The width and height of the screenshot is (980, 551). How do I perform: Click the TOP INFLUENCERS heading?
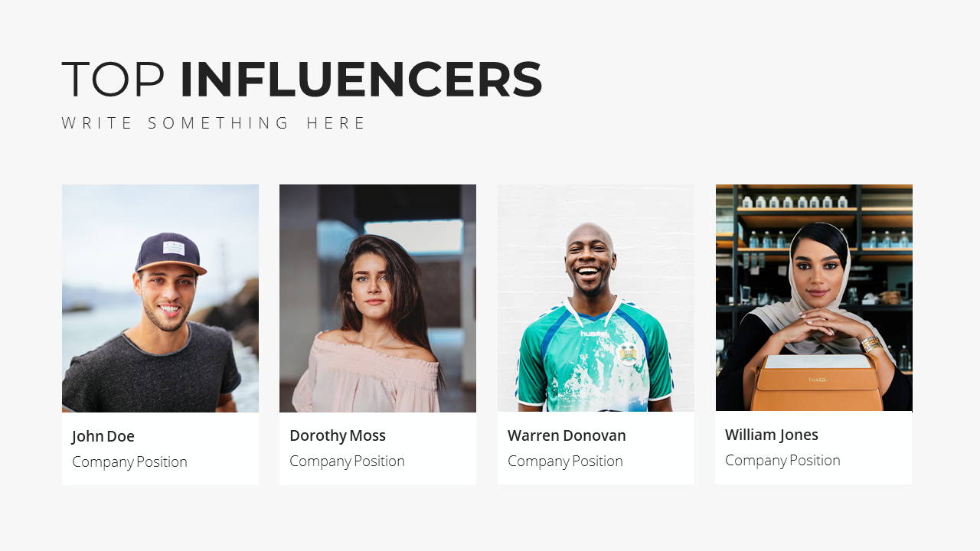pyautogui.click(x=302, y=80)
